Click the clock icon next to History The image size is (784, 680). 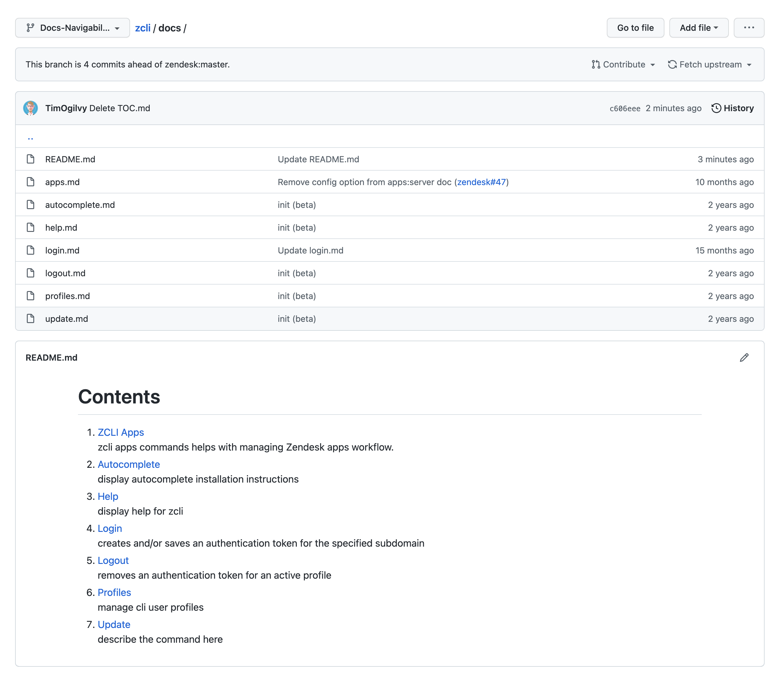tap(716, 108)
